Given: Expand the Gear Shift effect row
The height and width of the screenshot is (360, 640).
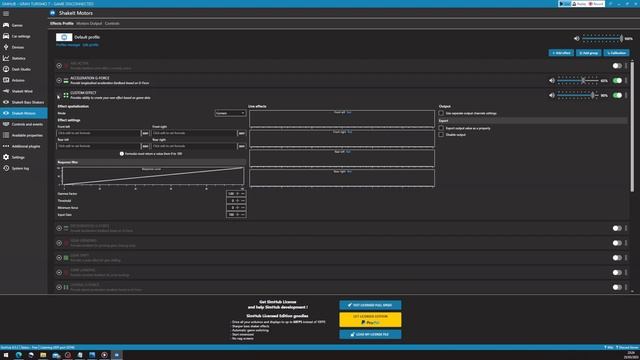Looking at the screenshot, I should click(x=59, y=258).
